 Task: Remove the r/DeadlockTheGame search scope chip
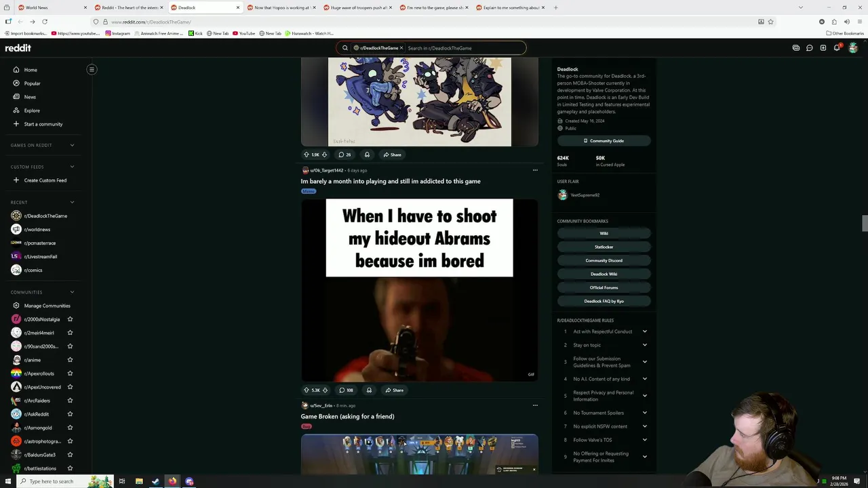point(401,48)
